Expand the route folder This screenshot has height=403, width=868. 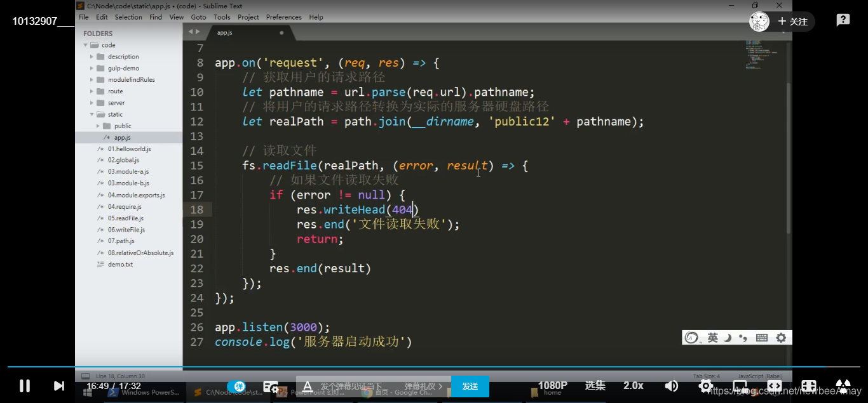point(92,91)
